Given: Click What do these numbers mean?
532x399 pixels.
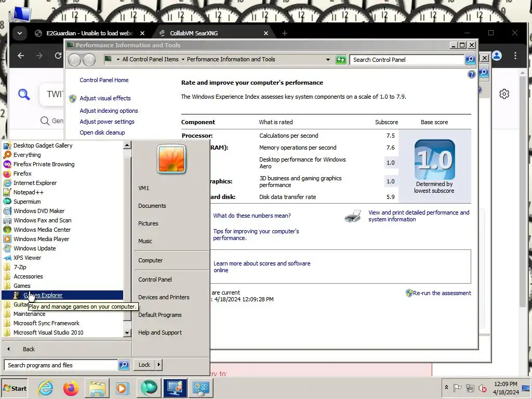Looking at the screenshot, I should click(252, 216).
